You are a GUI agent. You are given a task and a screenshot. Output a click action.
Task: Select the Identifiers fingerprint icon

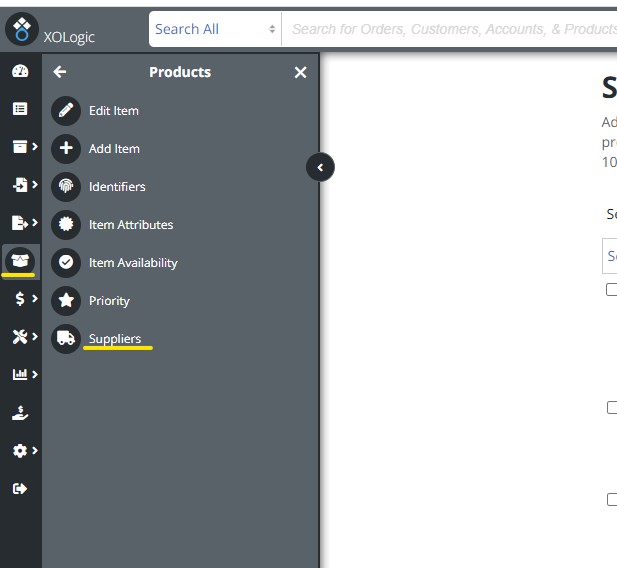pyautogui.click(x=66, y=187)
